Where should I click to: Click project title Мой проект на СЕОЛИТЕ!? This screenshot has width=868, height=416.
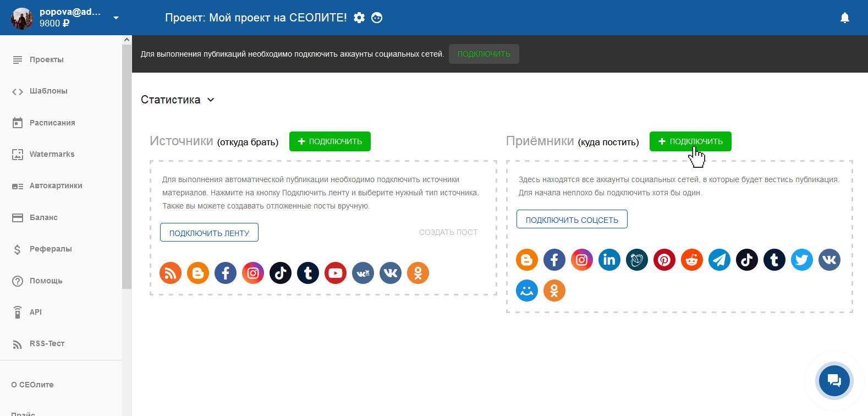tap(278, 18)
